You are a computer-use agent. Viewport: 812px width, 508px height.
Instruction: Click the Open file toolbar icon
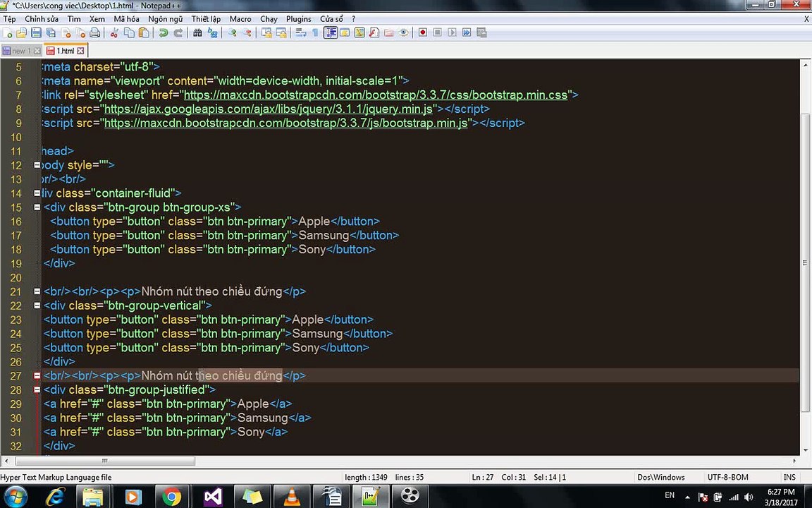[21, 32]
